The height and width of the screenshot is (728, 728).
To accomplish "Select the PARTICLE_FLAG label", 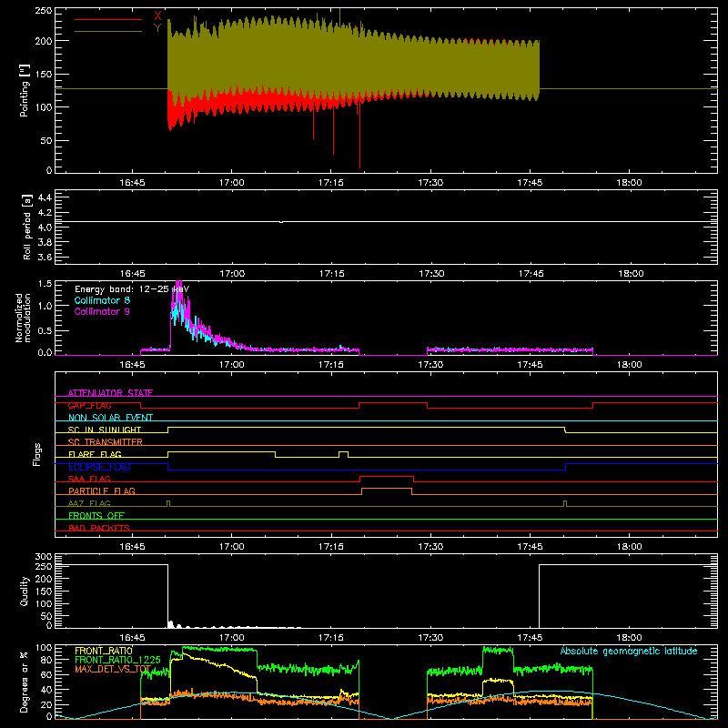I will tap(102, 490).
